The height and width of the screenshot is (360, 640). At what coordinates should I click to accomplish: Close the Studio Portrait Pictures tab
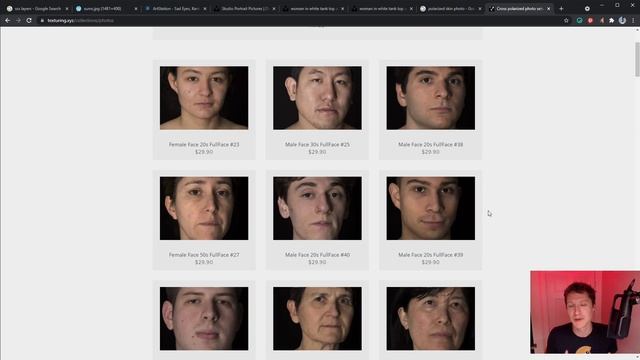[x=274, y=9]
